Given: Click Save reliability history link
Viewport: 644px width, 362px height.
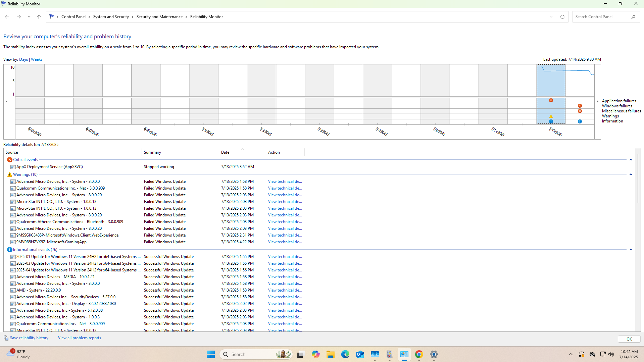Looking at the screenshot, I should pyautogui.click(x=31, y=338).
